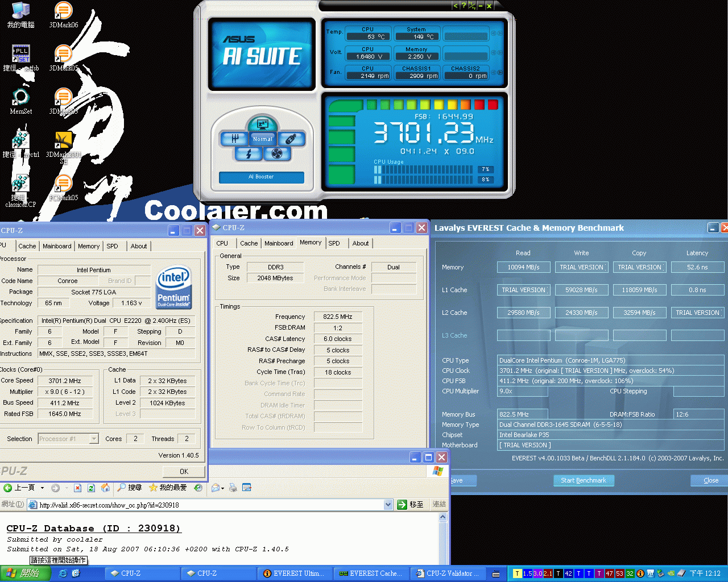Open the 3DMark06 desktop shortcut
This screenshot has width=728, height=582.
63,15
